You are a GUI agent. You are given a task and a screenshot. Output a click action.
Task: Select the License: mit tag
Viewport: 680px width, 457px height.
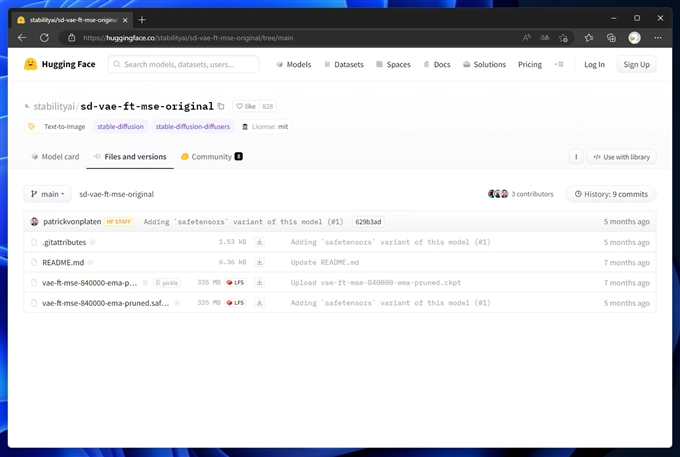tap(265, 127)
